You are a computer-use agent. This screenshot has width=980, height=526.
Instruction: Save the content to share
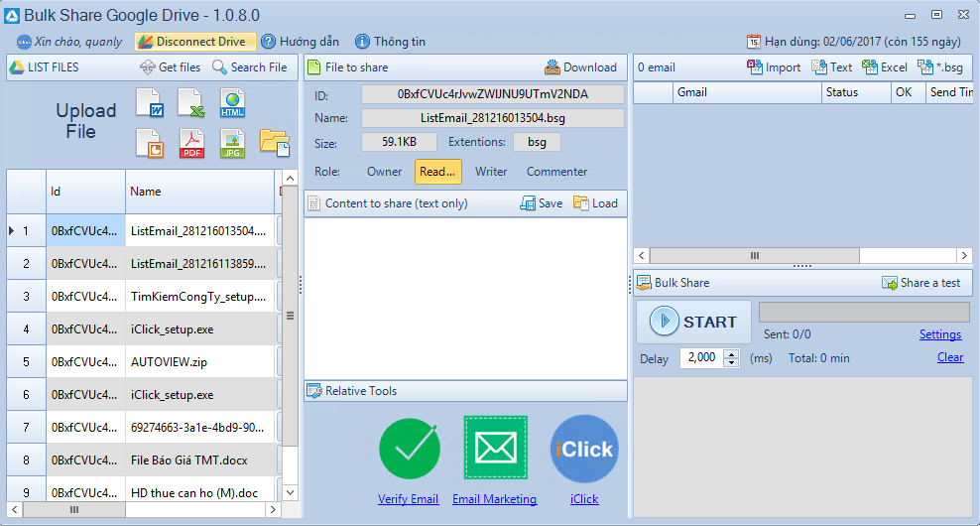542,203
